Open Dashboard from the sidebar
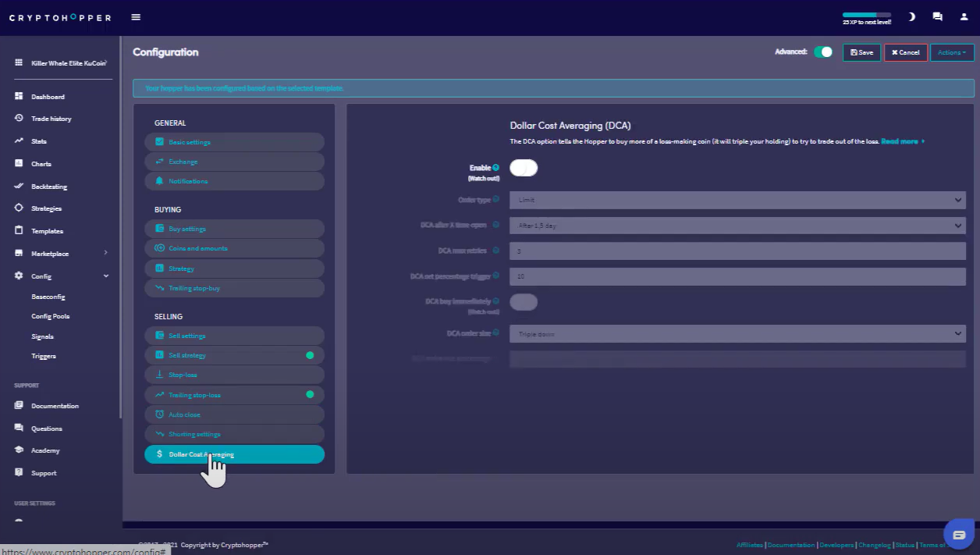The height and width of the screenshot is (555, 980). 48,97
